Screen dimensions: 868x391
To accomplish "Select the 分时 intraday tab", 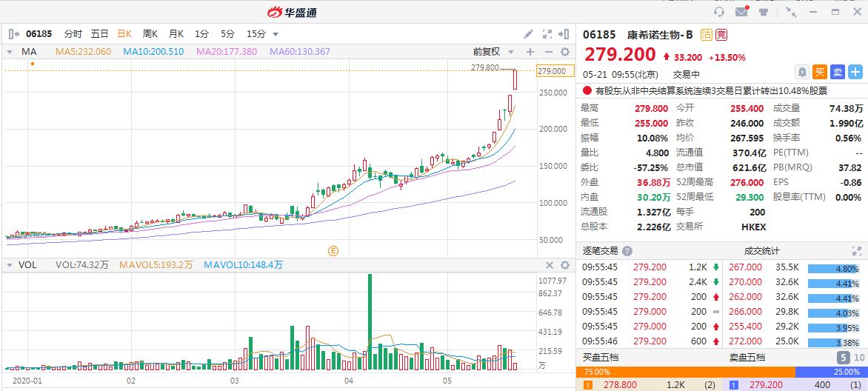I will 73,33.
